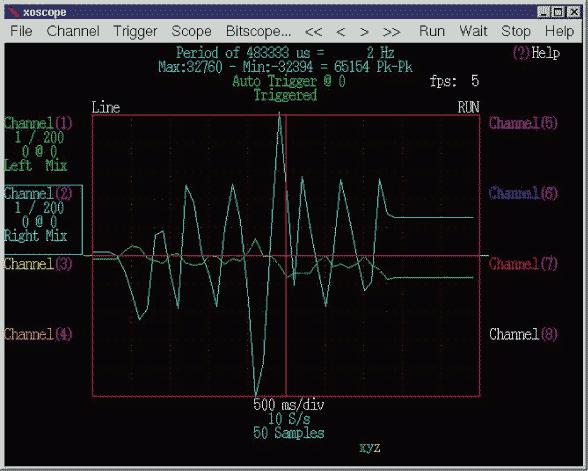Click the single > timebase button
The width and height of the screenshot is (588, 471).
(x=364, y=32)
